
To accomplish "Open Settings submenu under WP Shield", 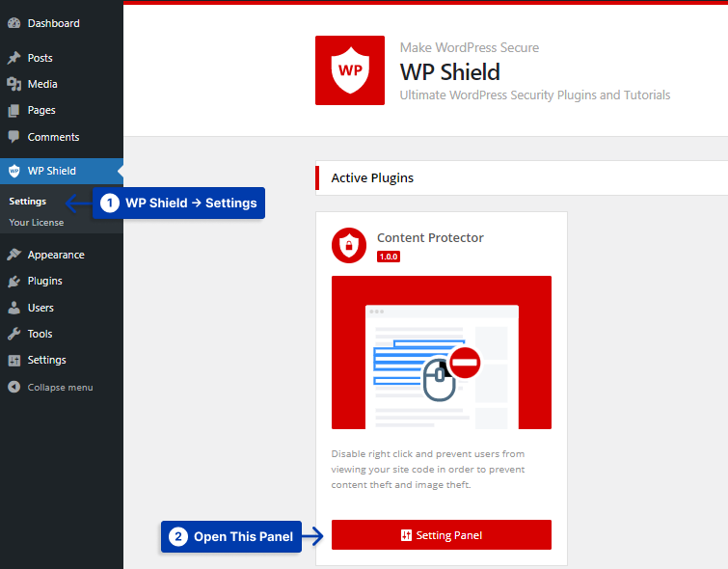I will tap(27, 202).
